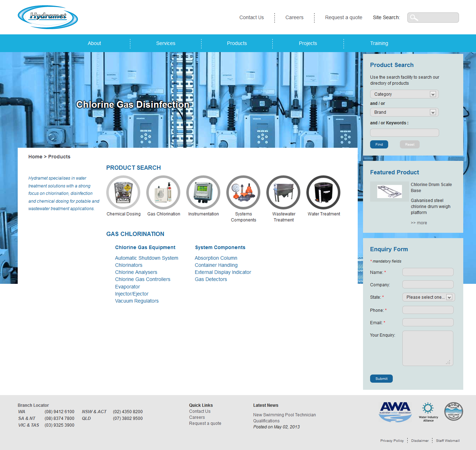The width and height of the screenshot is (476, 450).
Task: Open the Chlorinators link
Action: (129, 265)
